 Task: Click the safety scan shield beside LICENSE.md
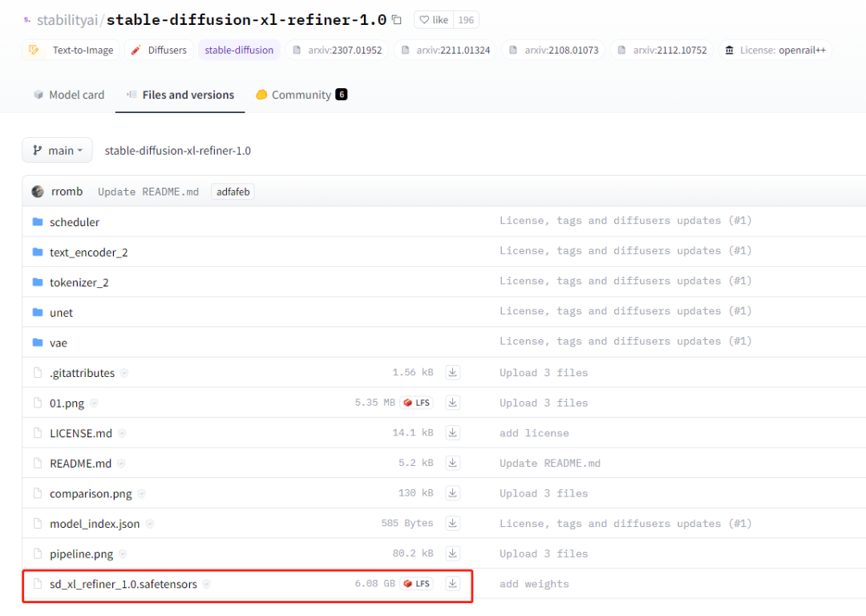click(x=122, y=433)
